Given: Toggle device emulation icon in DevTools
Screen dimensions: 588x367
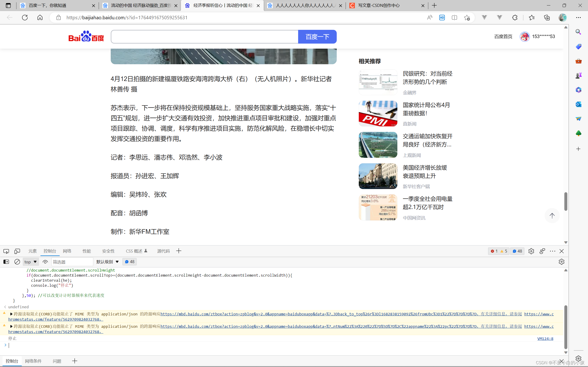Looking at the screenshot, I should 17,251.
